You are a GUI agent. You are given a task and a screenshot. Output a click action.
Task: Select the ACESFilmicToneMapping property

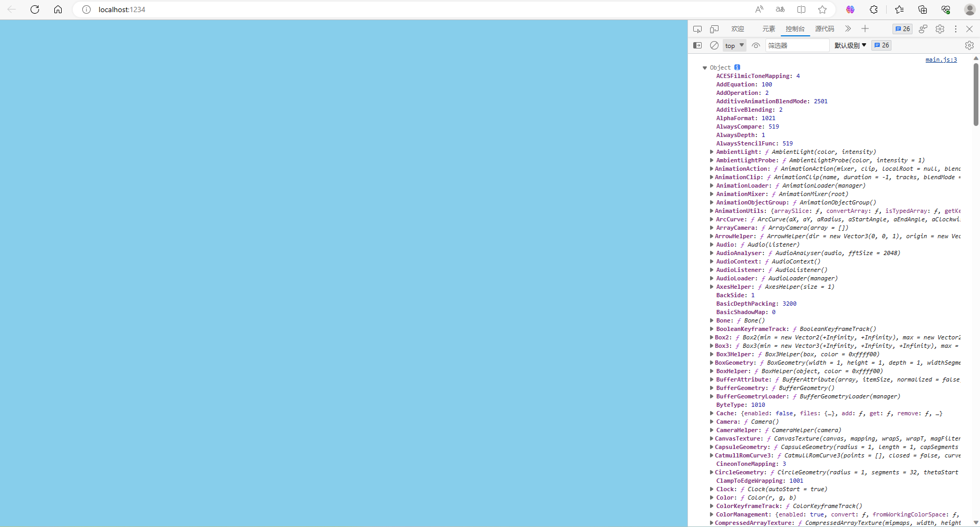click(x=758, y=76)
